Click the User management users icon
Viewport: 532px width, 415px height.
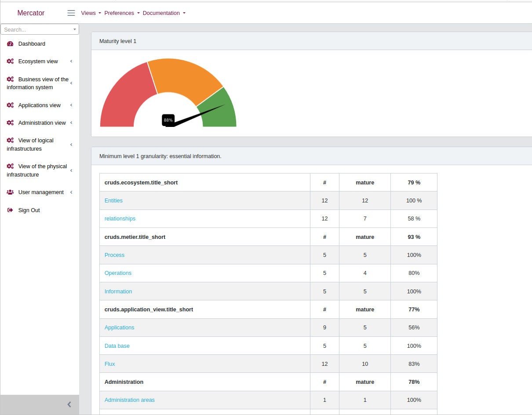(x=10, y=192)
